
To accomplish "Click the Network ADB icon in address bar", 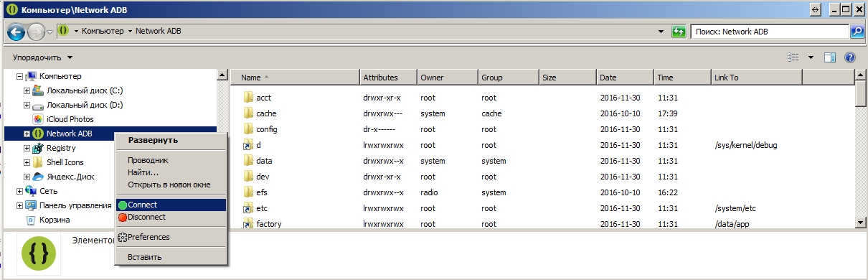I will coord(63,32).
